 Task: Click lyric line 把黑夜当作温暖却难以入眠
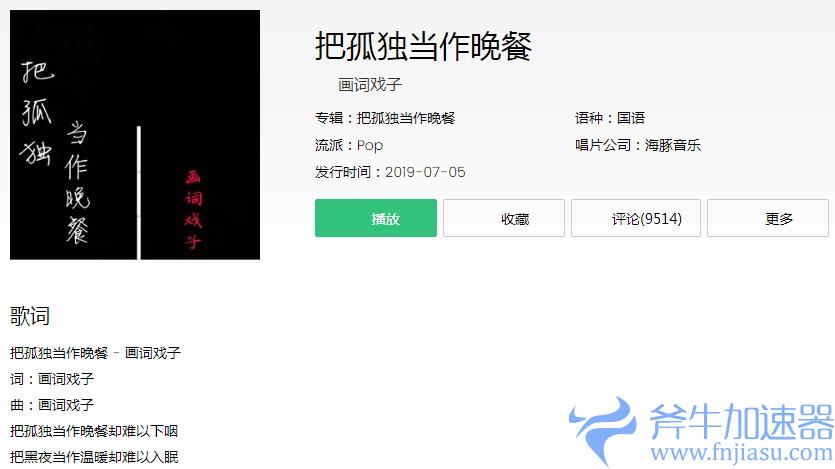[x=94, y=457]
